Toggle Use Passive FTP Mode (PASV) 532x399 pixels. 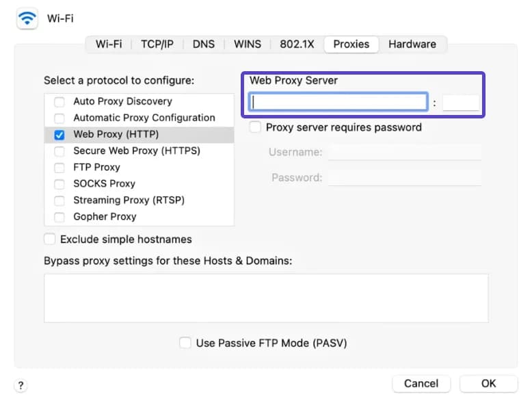(185, 343)
